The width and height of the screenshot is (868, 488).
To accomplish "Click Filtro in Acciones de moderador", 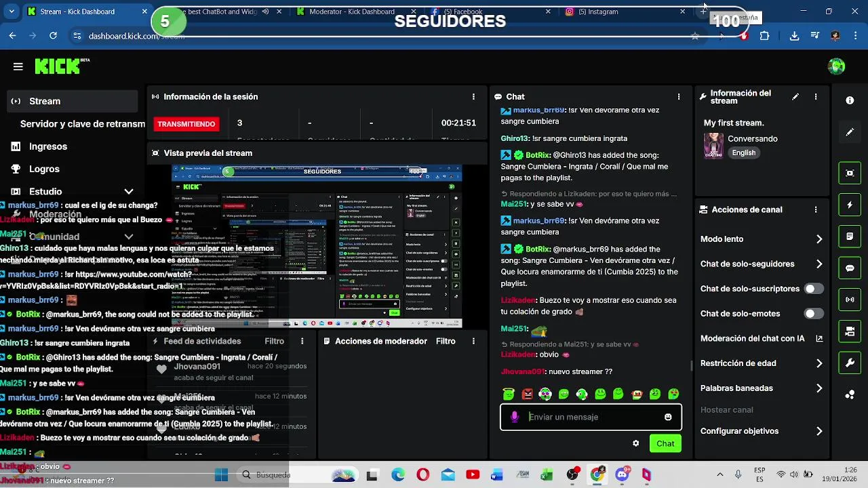I will pyautogui.click(x=446, y=342).
